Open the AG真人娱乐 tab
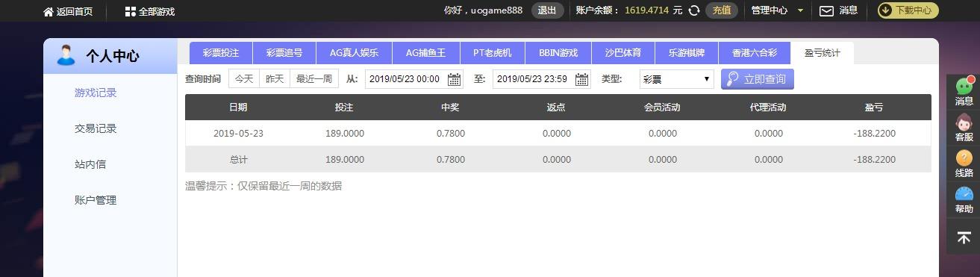This screenshot has width=980, height=277. (x=354, y=53)
